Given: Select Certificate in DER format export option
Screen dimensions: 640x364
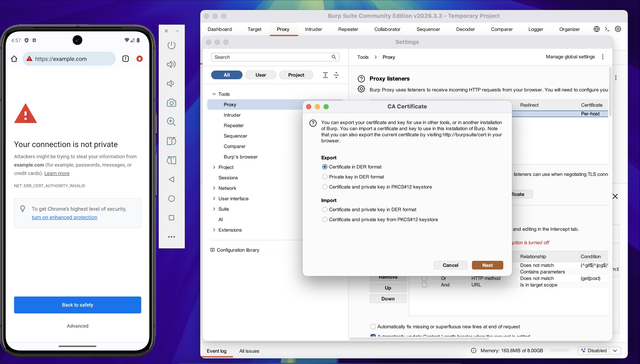Looking at the screenshot, I should [x=325, y=167].
